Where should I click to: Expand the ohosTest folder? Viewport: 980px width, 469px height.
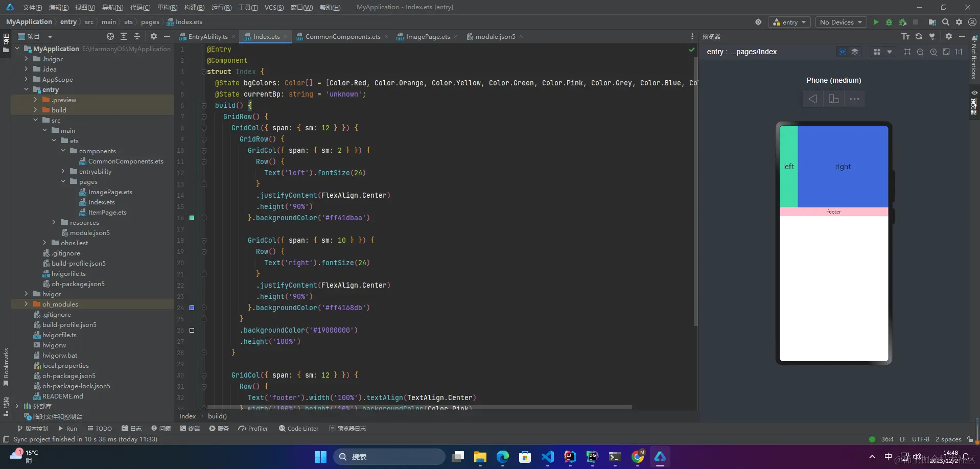(45, 243)
